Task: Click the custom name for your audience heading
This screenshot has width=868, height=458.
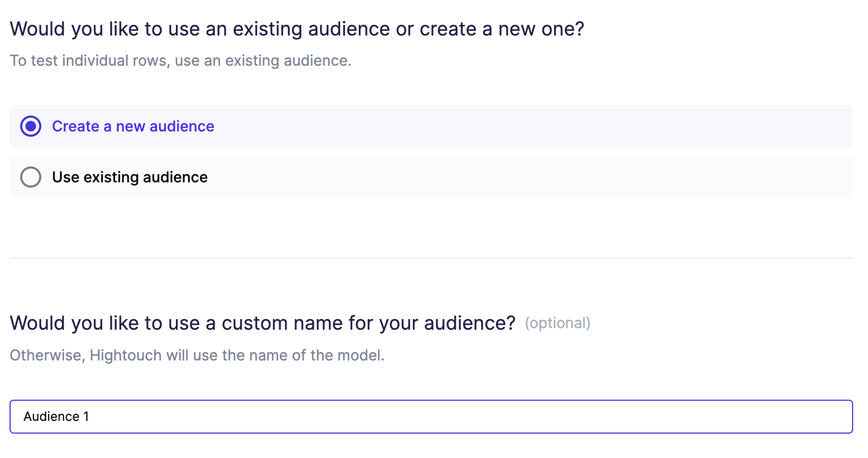Action: (x=262, y=323)
